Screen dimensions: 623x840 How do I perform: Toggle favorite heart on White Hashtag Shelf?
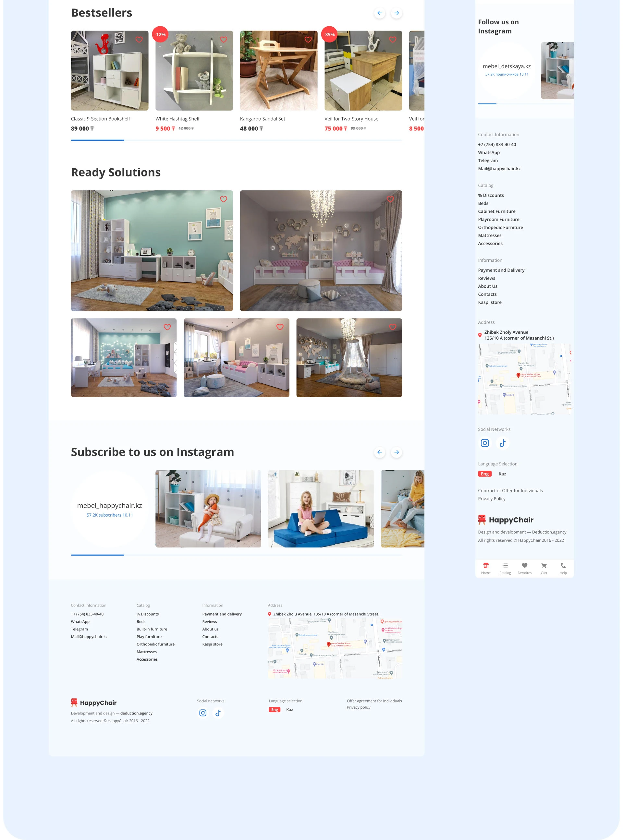pyautogui.click(x=224, y=40)
